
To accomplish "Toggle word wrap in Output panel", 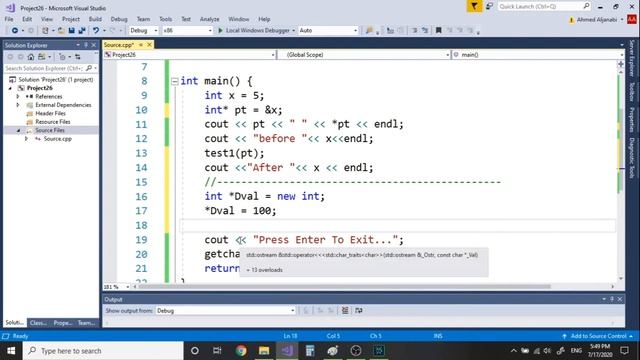I will 359,311.
